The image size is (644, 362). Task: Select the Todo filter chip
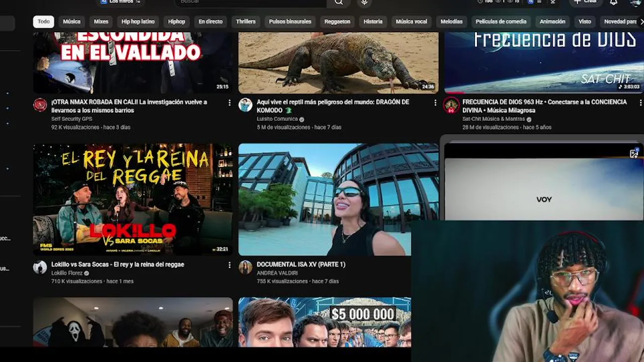(44, 22)
